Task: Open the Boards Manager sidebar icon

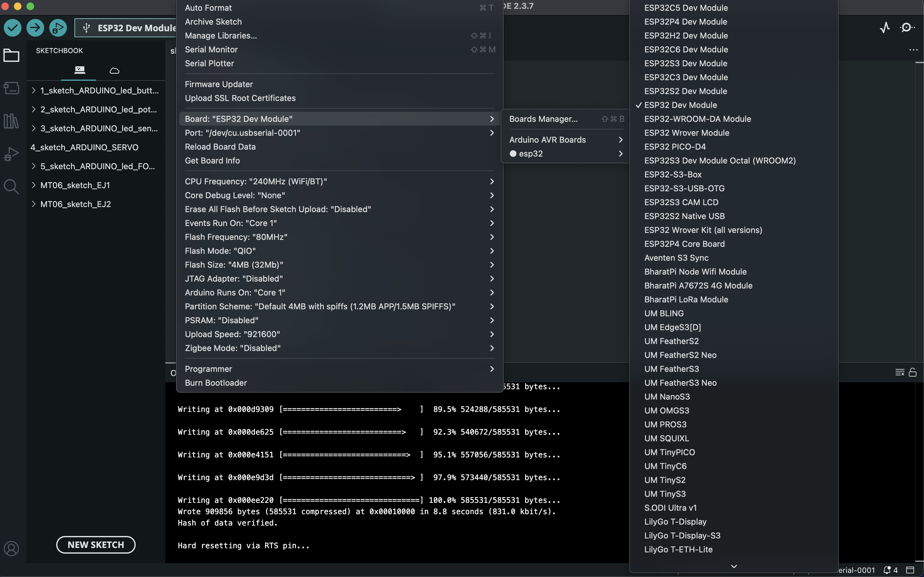Action: click(11, 88)
